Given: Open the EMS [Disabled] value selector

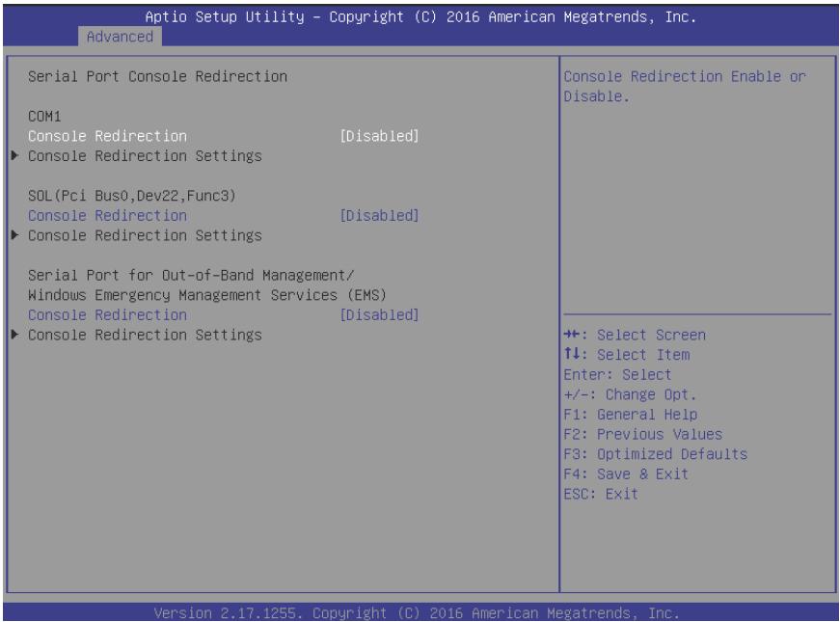Looking at the screenshot, I should coord(379,315).
